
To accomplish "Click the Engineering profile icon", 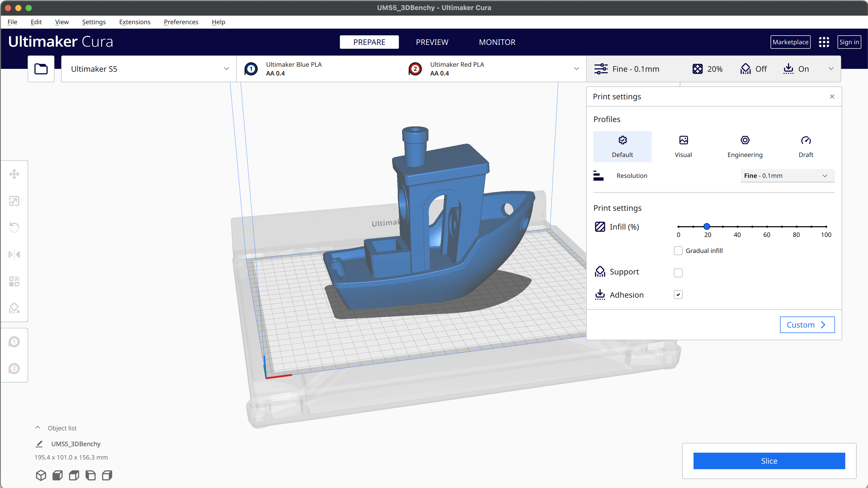I will click(x=745, y=140).
